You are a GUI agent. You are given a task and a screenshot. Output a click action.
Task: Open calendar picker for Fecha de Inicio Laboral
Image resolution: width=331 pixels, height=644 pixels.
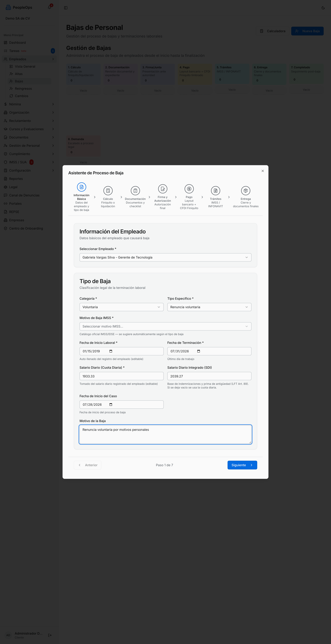pos(111,351)
